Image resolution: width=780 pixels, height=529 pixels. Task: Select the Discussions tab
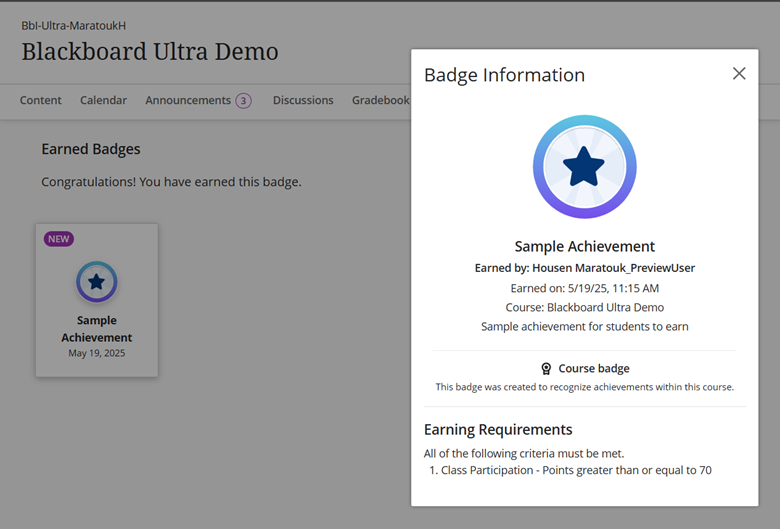303,100
